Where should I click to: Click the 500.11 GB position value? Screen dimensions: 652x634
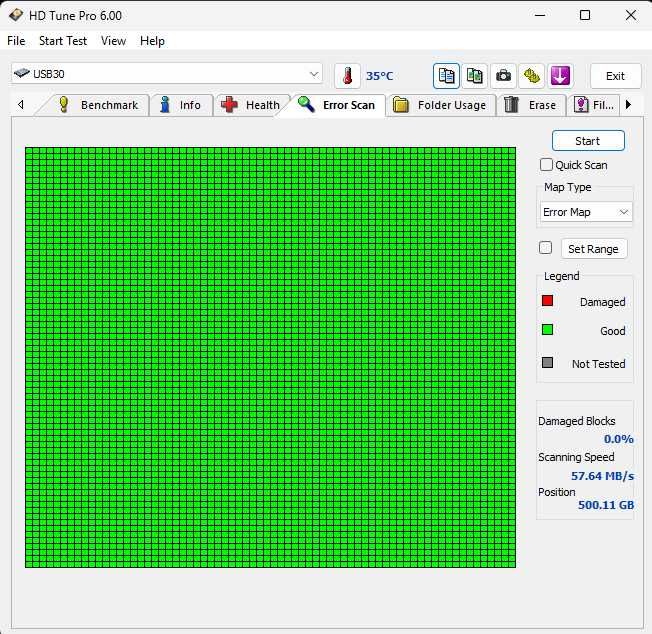[x=606, y=505]
